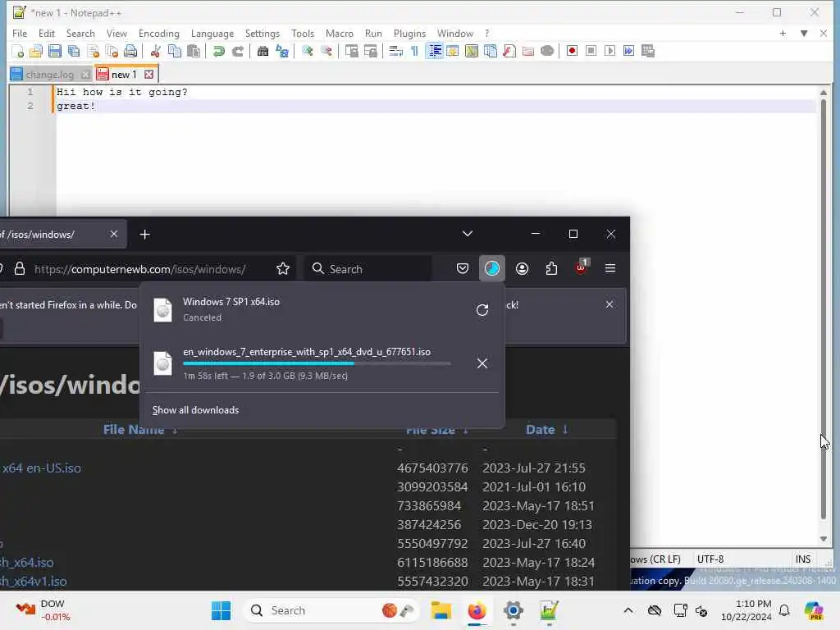The height and width of the screenshot is (630, 840).
Task: Open Windows Start menu
Action: 221,610
